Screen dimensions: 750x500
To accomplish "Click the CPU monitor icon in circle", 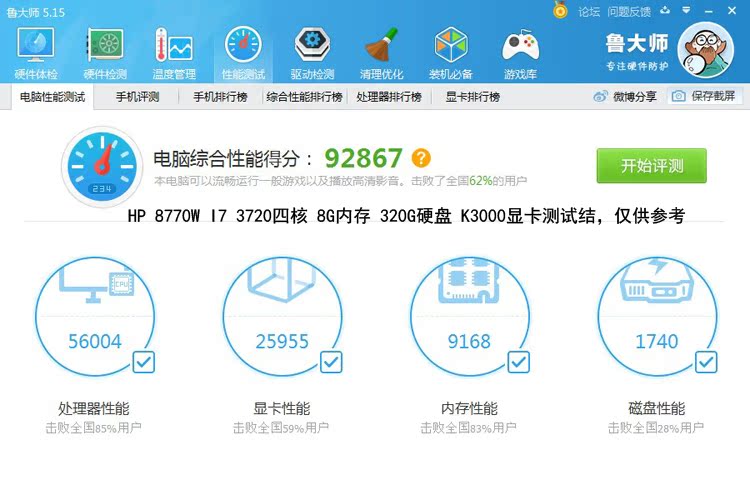I will 97,281.
